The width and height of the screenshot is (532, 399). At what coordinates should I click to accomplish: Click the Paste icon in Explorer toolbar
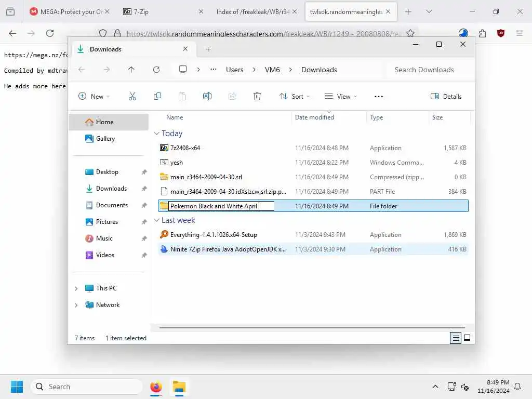click(x=182, y=96)
